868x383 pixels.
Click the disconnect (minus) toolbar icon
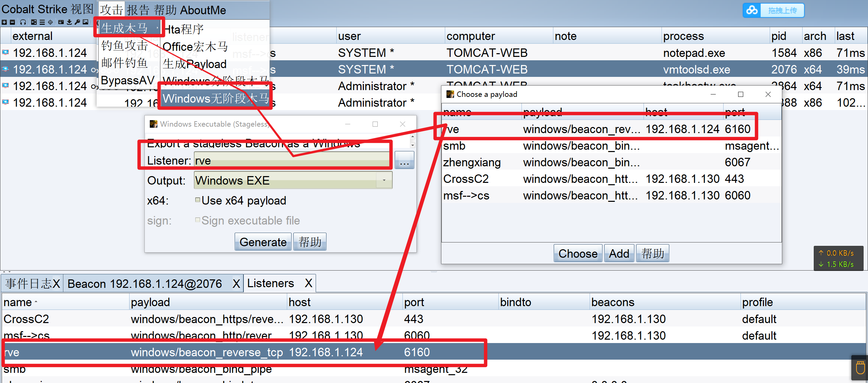click(12, 22)
